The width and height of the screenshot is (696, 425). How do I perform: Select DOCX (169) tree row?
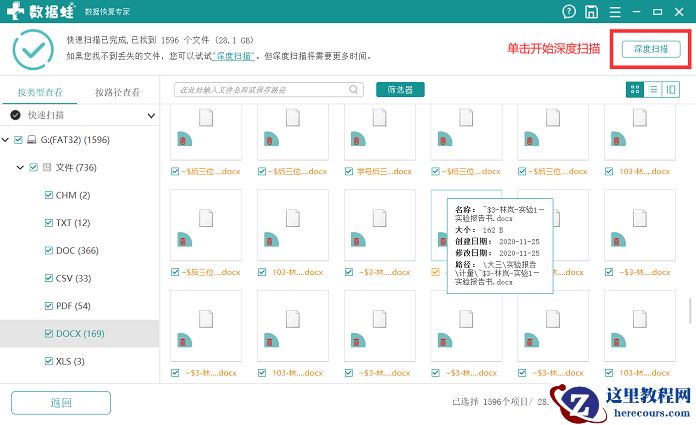point(79,334)
